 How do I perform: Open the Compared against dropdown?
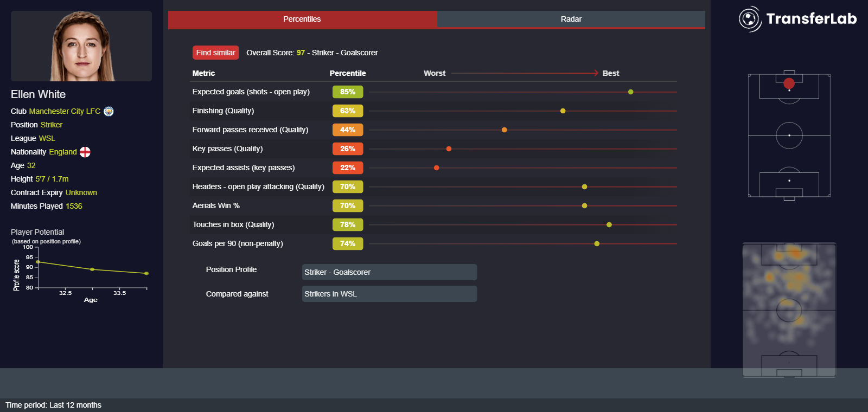(390, 294)
